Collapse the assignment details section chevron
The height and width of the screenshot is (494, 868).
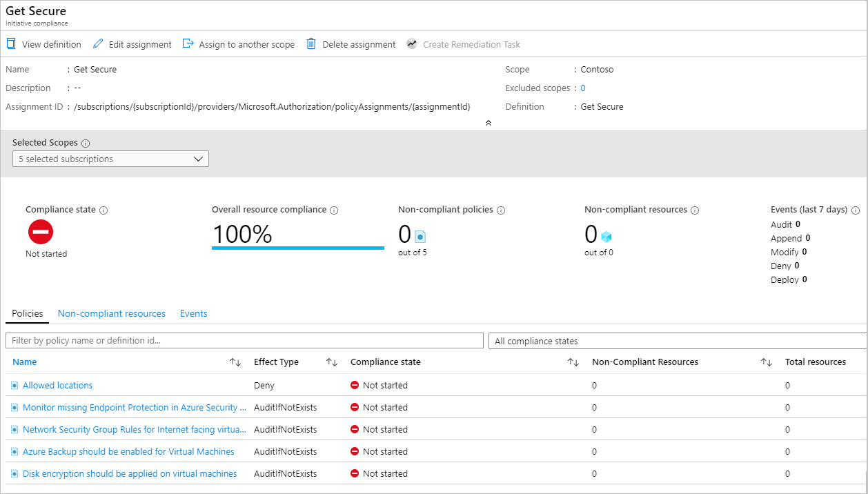[489, 121]
